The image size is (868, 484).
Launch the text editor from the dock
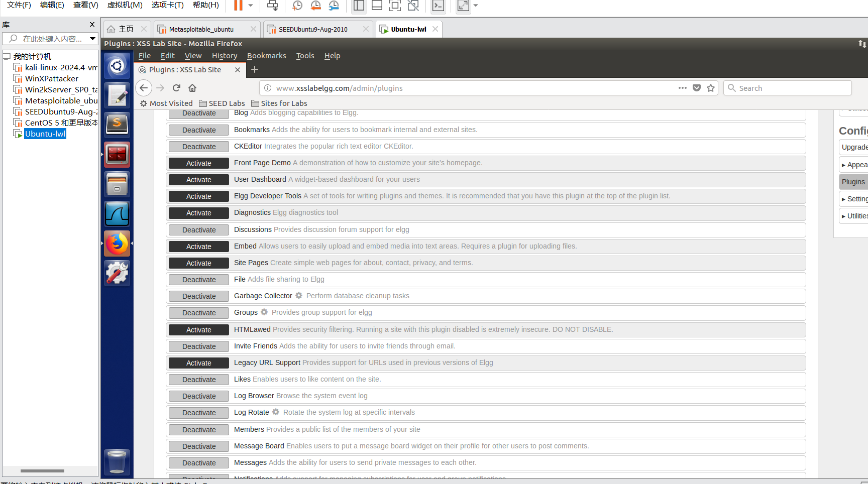117,95
